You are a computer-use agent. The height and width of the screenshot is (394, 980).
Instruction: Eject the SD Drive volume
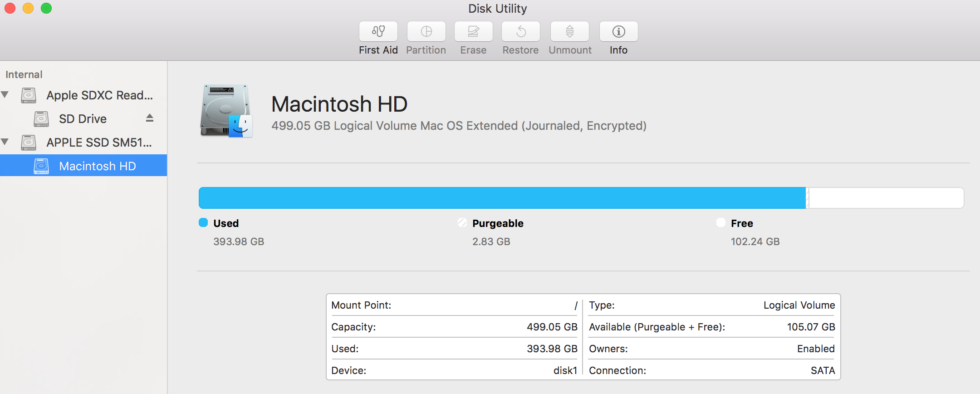(x=150, y=118)
